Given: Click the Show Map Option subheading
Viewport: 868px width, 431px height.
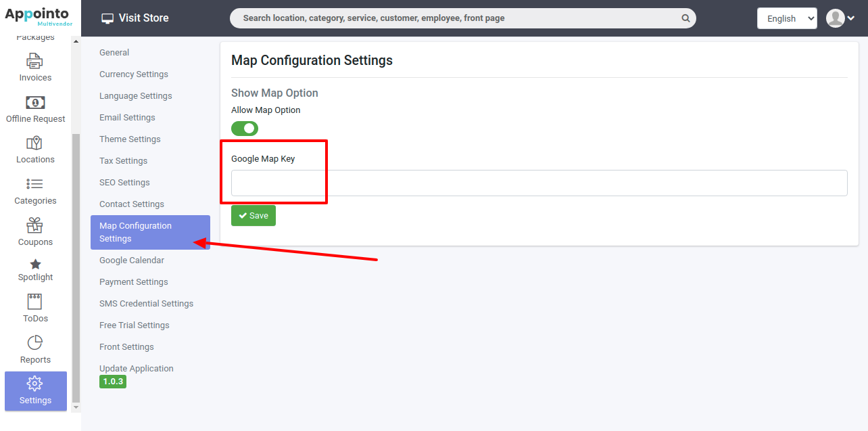Looking at the screenshot, I should [274, 93].
